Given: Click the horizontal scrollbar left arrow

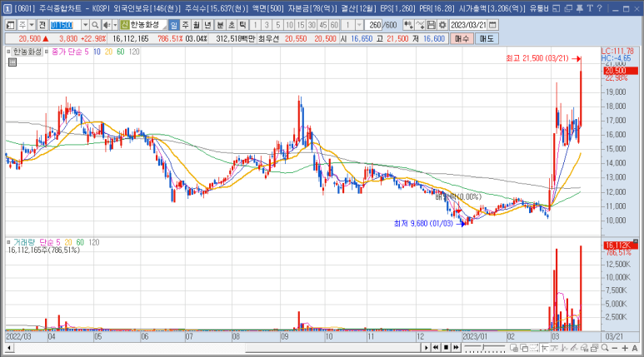Looking at the screenshot, I should (x=8, y=348).
